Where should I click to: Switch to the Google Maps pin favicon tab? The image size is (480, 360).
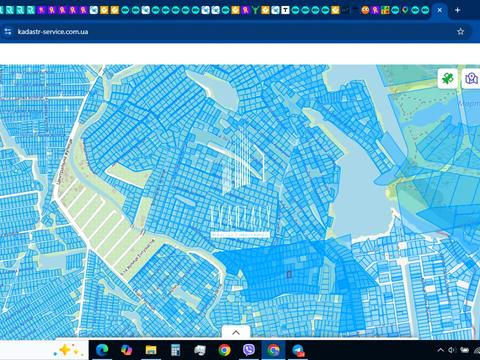point(405,10)
